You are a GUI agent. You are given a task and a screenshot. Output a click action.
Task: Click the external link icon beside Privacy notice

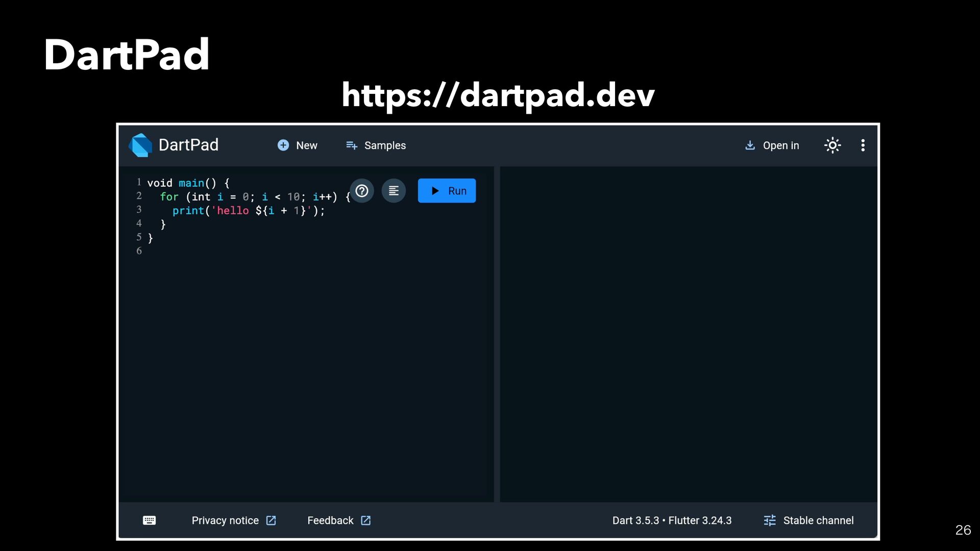[x=271, y=520]
